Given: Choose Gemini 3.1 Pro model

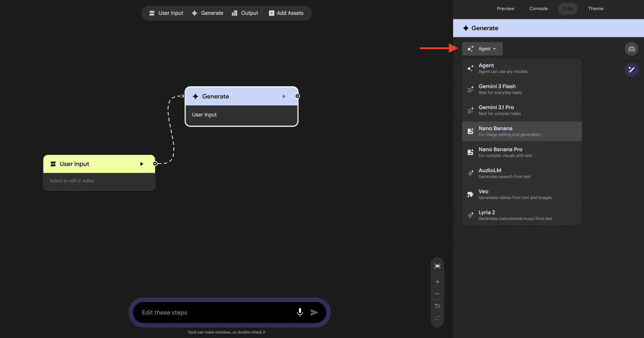Looking at the screenshot, I should tap(522, 110).
